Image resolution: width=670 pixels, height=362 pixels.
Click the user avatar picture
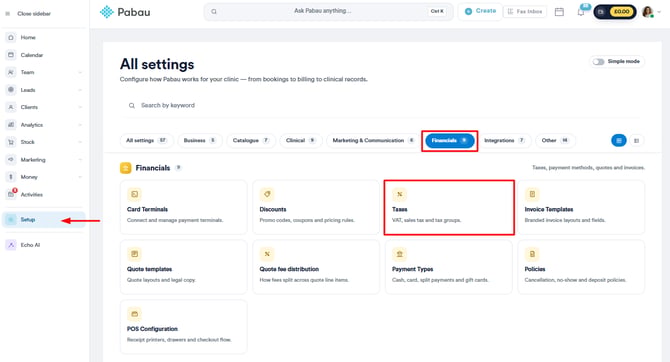(647, 12)
